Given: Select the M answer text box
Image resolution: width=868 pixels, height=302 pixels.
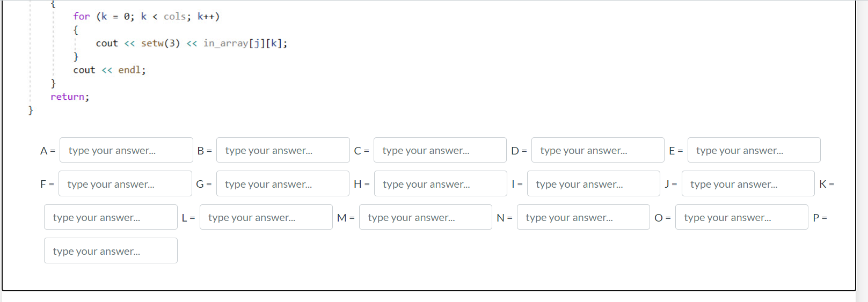Looking at the screenshot, I should (x=426, y=217).
